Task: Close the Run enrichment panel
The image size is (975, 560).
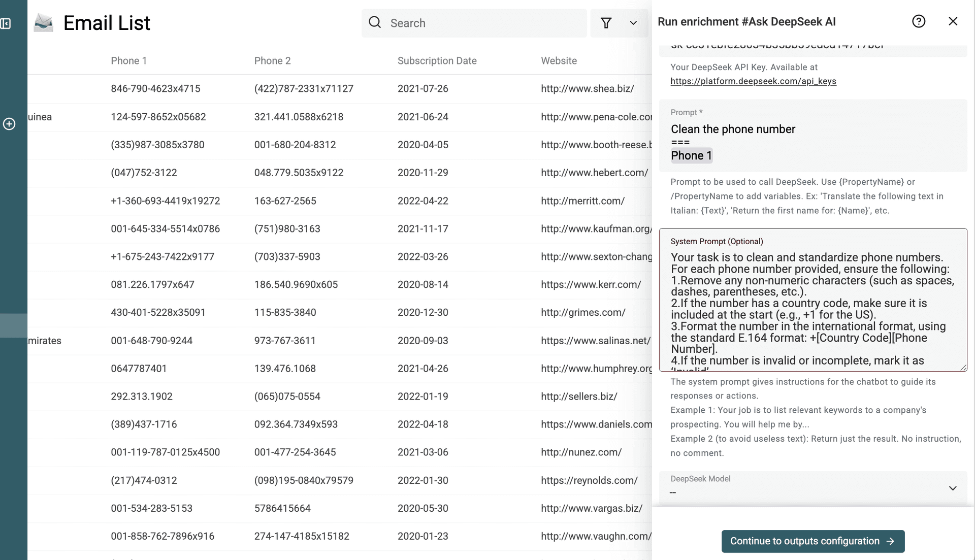Action: pyautogui.click(x=953, y=21)
